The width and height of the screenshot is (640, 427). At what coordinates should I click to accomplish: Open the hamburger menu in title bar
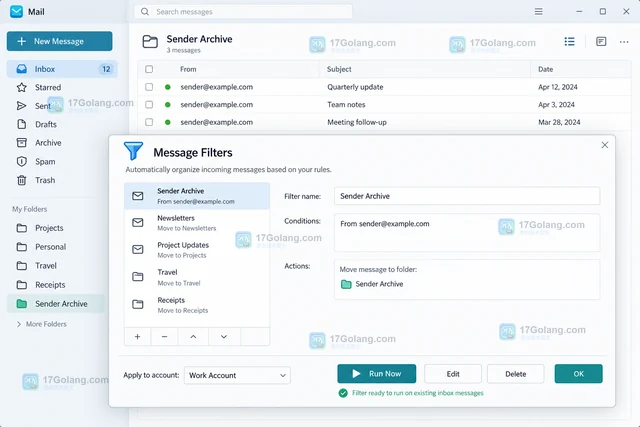tap(538, 11)
